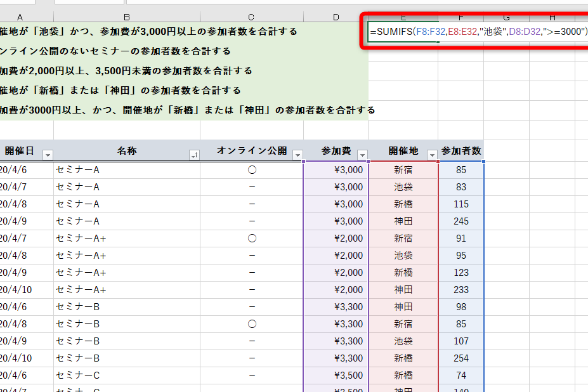Image resolution: width=588 pixels, height=392 pixels.
Task: Open the 開催日 filter dropdown
Action: [x=48, y=155]
